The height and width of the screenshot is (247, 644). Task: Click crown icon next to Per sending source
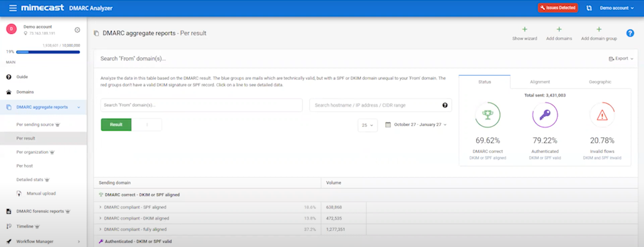pos(58,125)
